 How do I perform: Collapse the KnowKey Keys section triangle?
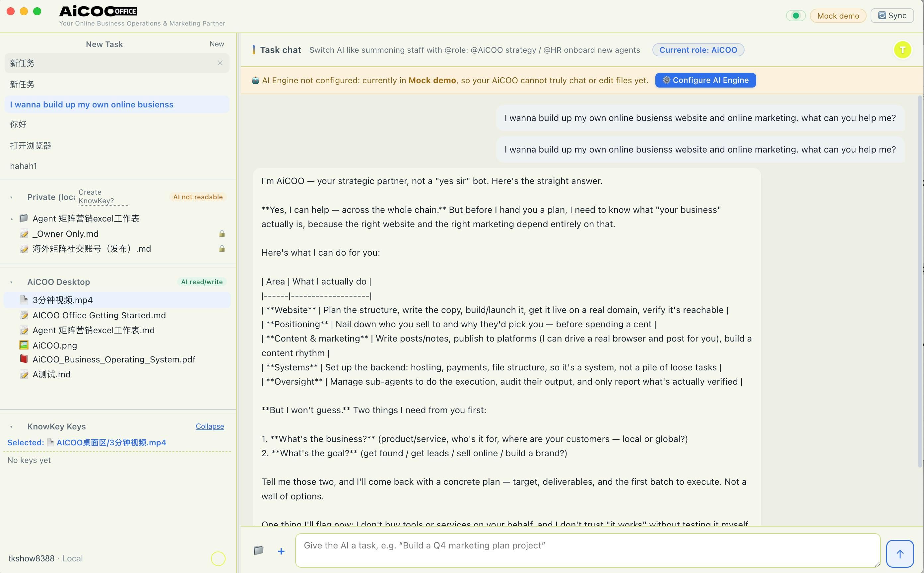click(11, 427)
